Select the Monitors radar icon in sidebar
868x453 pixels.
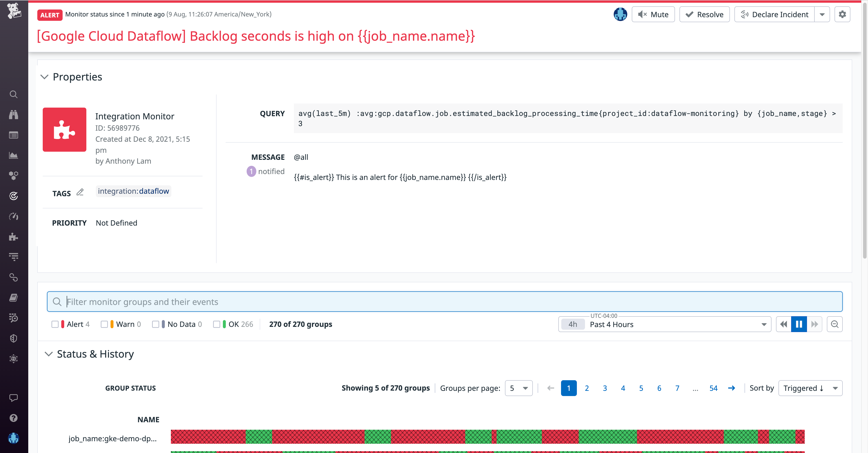[x=14, y=196]
